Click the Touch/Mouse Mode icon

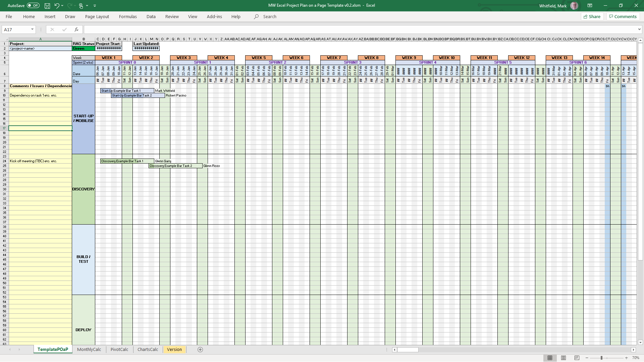click(x=81, y=5)
